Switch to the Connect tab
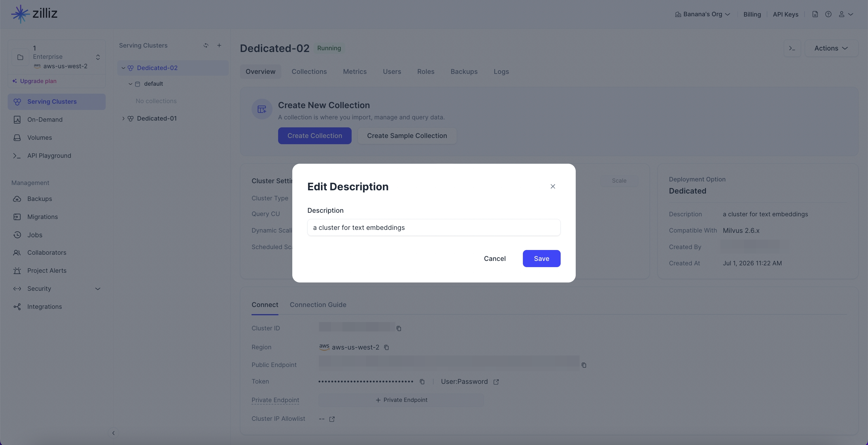The height and width of the screenshot is (445, 868). click(265, 305)
